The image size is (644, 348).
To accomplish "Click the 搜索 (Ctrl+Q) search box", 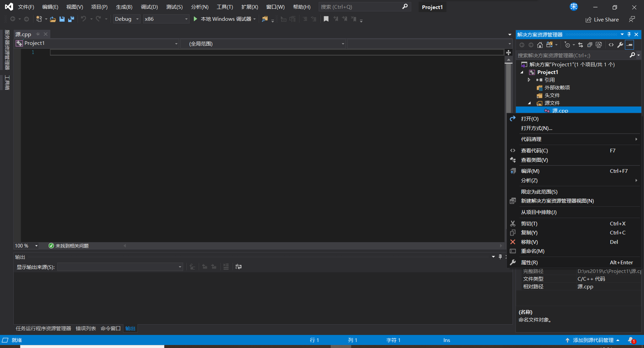I will click(x=361, y=7).
